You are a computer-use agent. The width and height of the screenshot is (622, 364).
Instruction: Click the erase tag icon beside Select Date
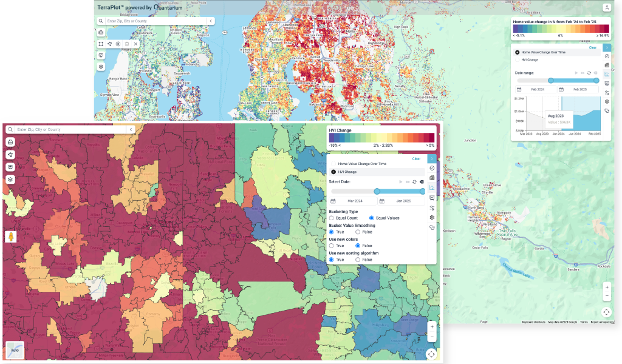422,182
